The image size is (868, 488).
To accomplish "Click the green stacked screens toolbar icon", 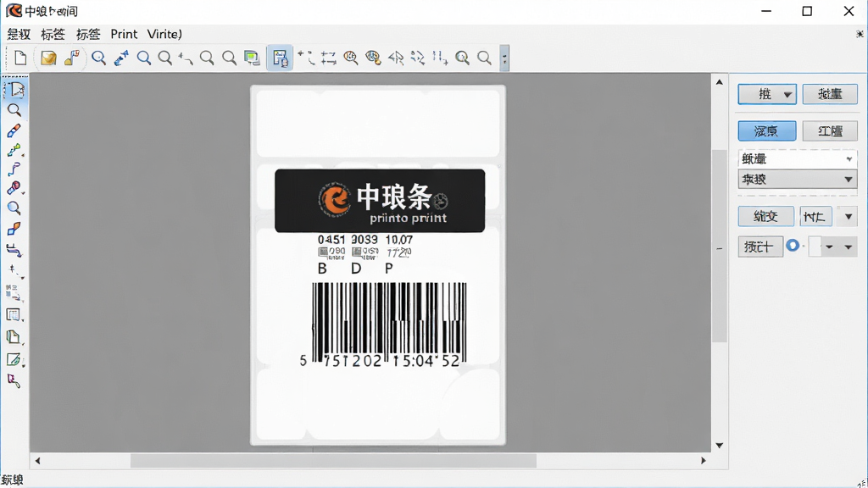I will click(x=252, y=58).
